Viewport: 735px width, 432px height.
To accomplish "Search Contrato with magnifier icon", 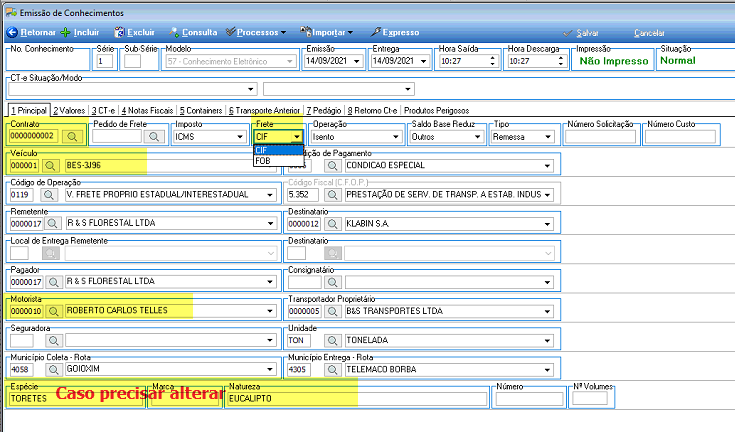I will pos(72,136).
